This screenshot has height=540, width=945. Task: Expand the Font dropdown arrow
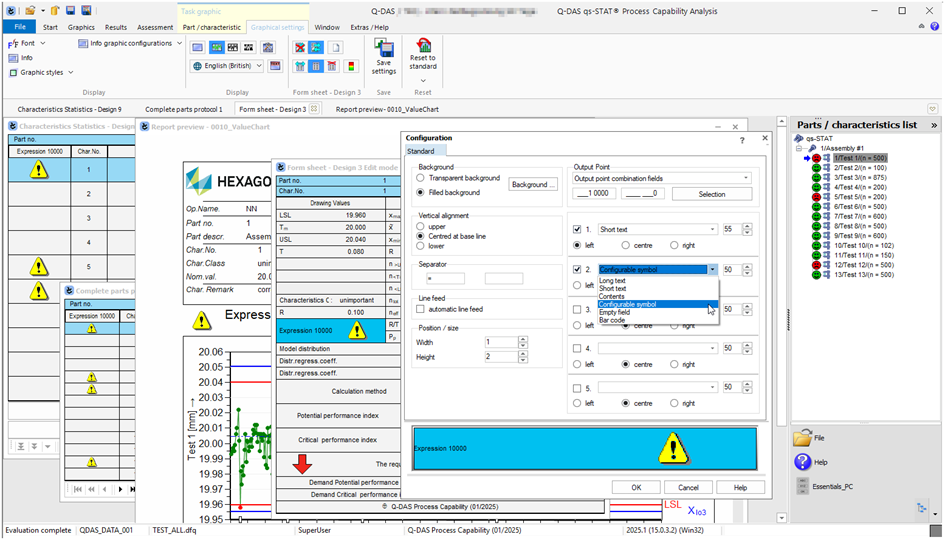point(43,43)
